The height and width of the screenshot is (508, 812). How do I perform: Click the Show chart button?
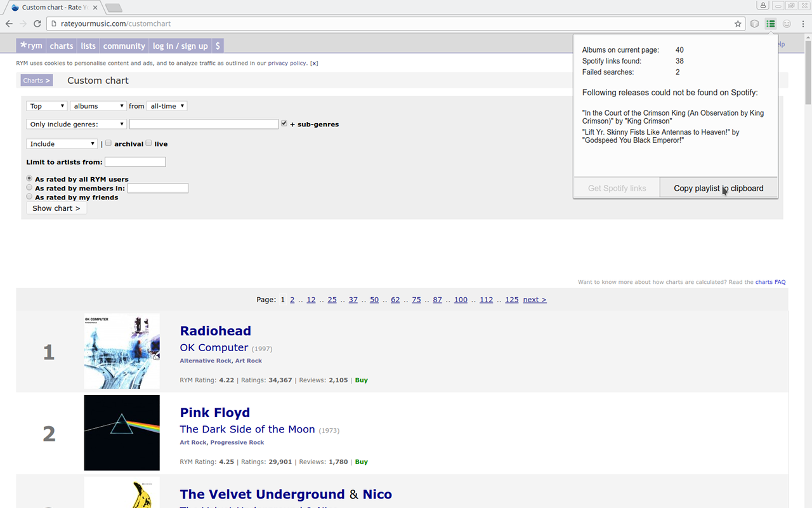click(56, 208)
